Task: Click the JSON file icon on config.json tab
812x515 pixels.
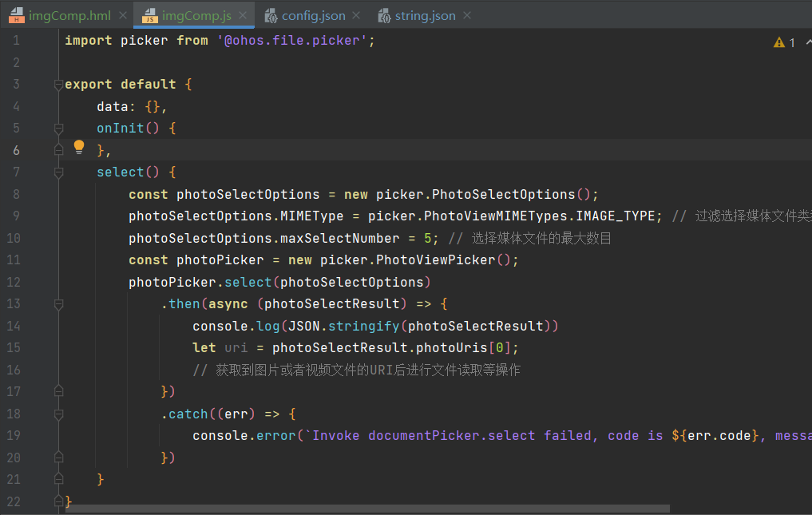Action: tap(271, 14)
